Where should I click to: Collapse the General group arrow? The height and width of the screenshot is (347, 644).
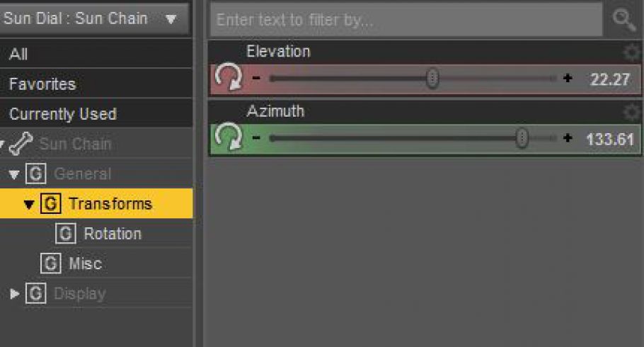click(x=15, y=175)
